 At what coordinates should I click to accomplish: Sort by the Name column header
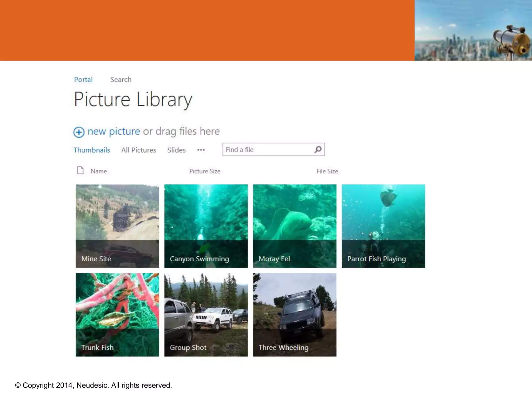point(99,171)
